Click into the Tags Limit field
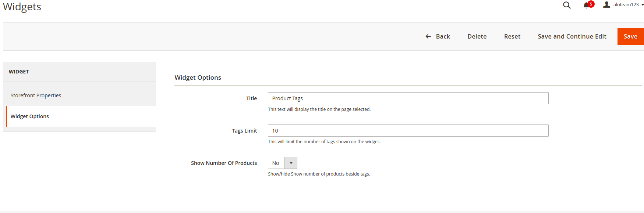644x213 pixels. coord(408,131)
